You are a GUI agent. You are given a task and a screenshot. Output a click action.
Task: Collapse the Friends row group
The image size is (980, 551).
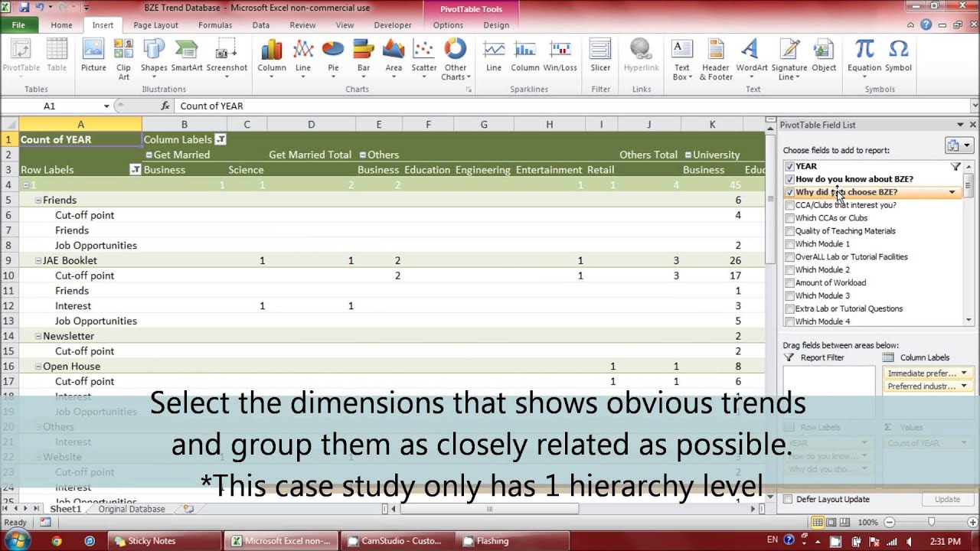click(x=38, y=200)
